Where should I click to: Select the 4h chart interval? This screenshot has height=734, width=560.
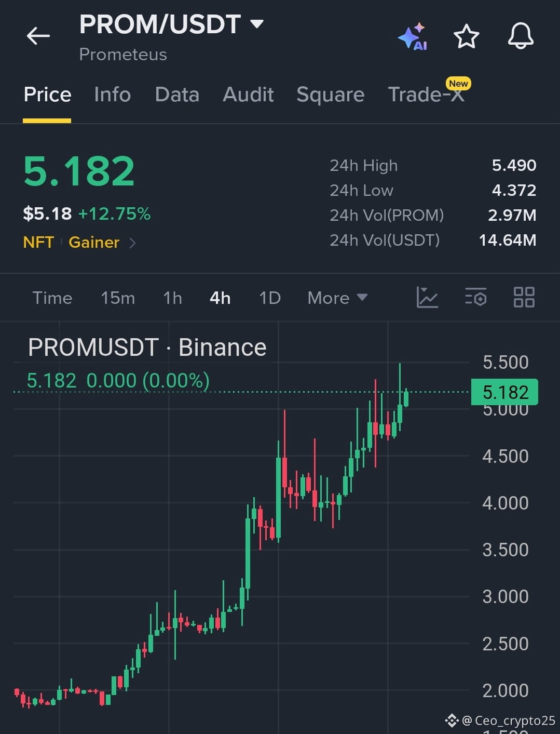pyautogui.click(x=220, y=298)
